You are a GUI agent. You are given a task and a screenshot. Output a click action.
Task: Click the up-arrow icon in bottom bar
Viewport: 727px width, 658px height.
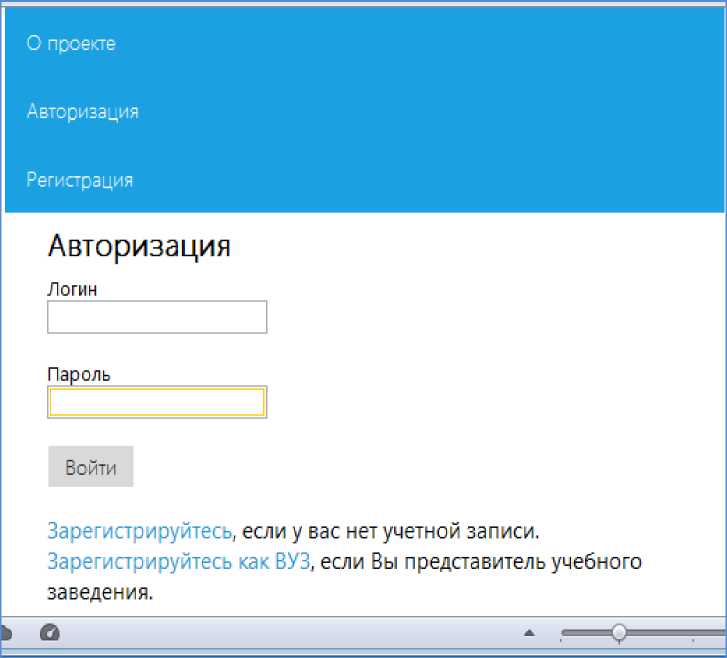529,633
